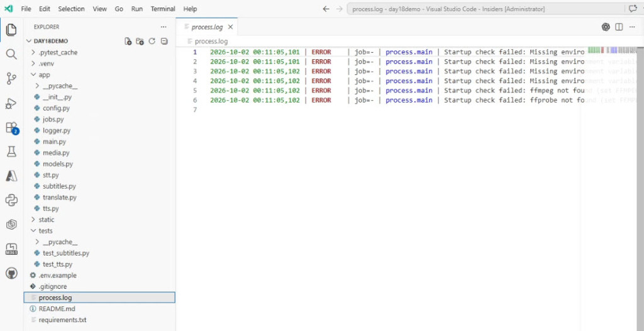
Task: Open Explorer views and more actions menu
Action: click(x=164, y=27)
